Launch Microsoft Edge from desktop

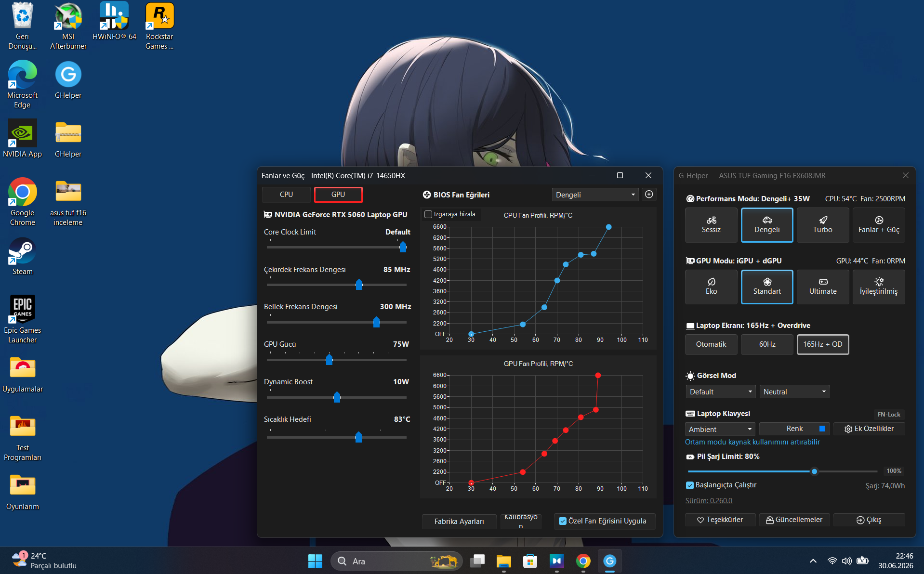pos(23,84)
